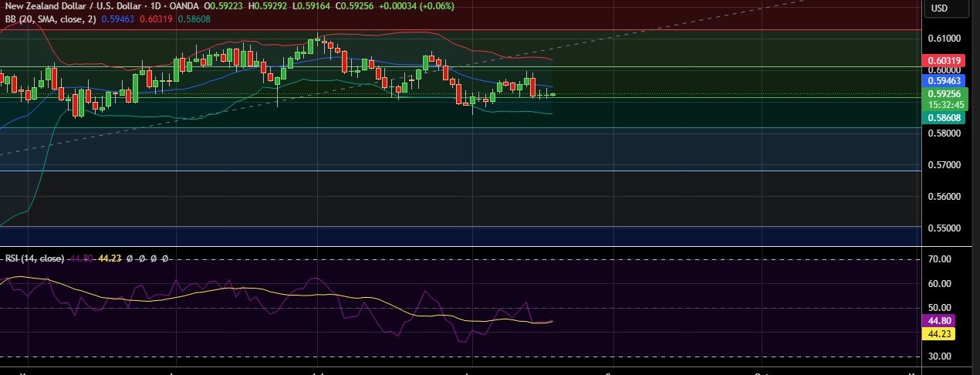Select the RSI (14, close) indicator legend

coord(34,258)
